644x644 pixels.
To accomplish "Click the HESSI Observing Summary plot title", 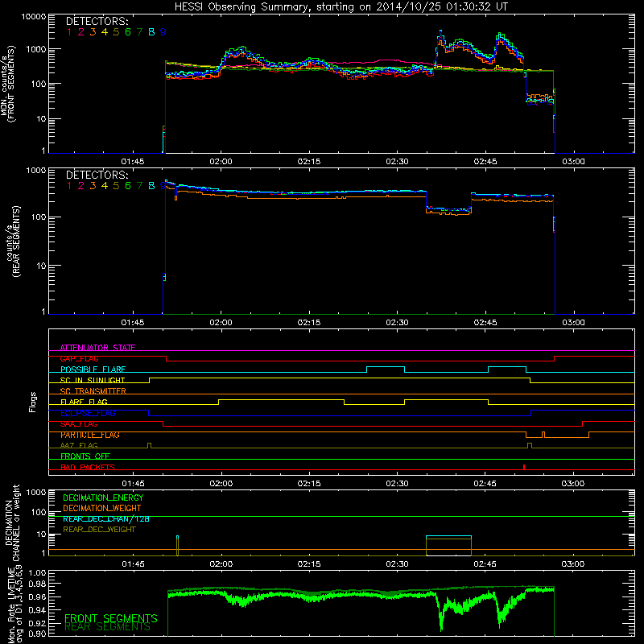I will pyautogui.click(x=341, y=7).
